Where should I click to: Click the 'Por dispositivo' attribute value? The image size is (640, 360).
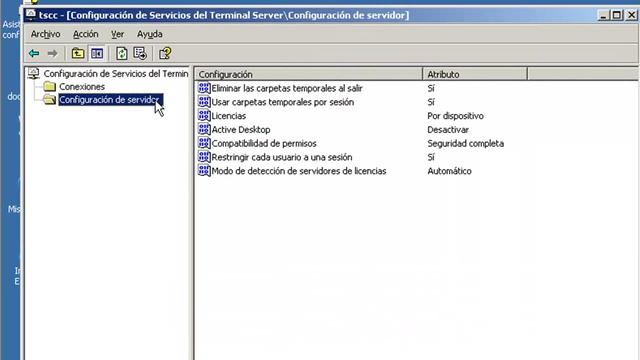[x=456, y=116]
